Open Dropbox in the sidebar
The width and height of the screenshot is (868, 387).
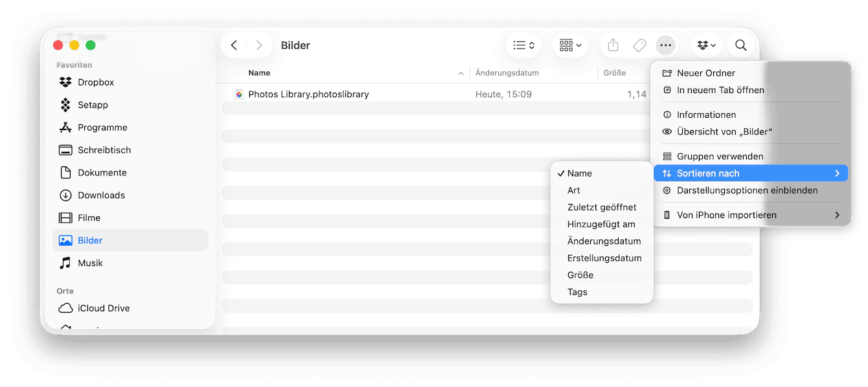click(95, 82)
